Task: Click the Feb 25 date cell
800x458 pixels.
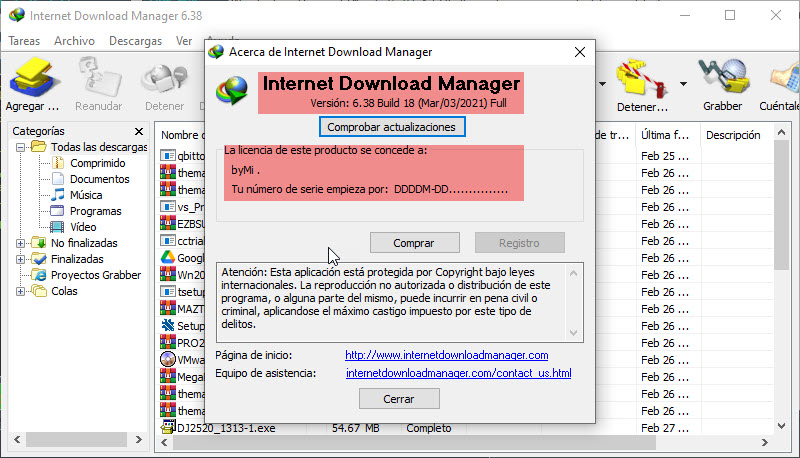Action: [x=665, y=156]
